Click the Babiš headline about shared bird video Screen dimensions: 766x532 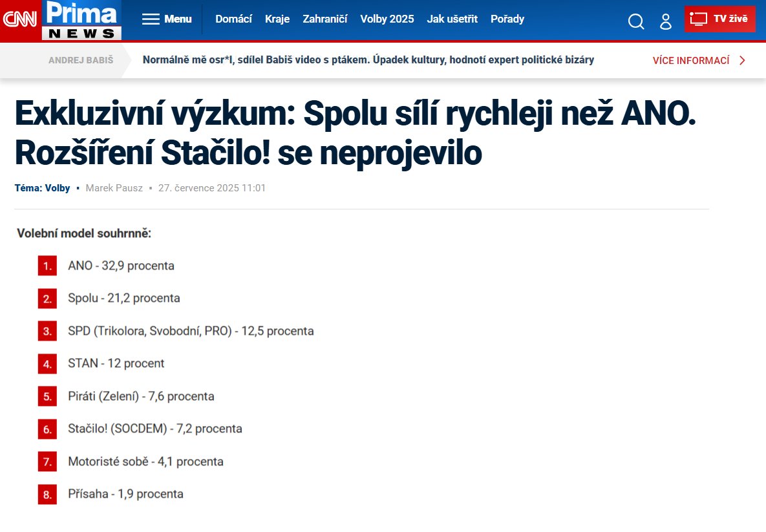tap(368, 59)
